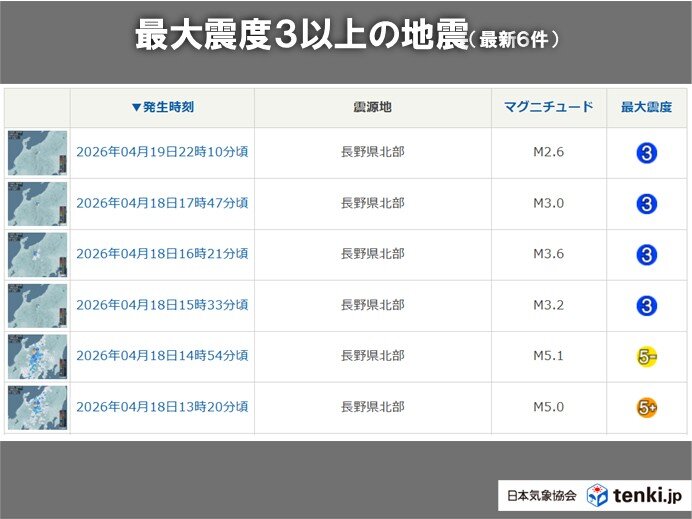This screenshot has height=519, width=692.
Task: Sort by マグニチュード column header
Action: point(549,107)
